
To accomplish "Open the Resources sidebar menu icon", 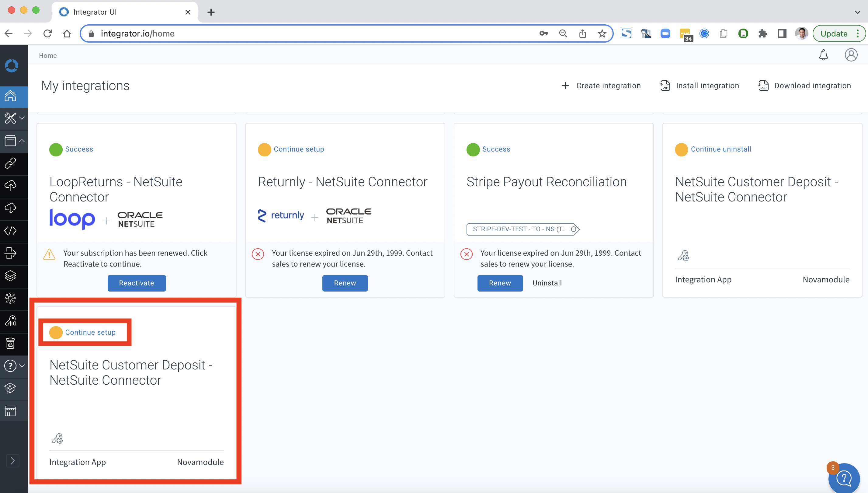I will (10, 141).
